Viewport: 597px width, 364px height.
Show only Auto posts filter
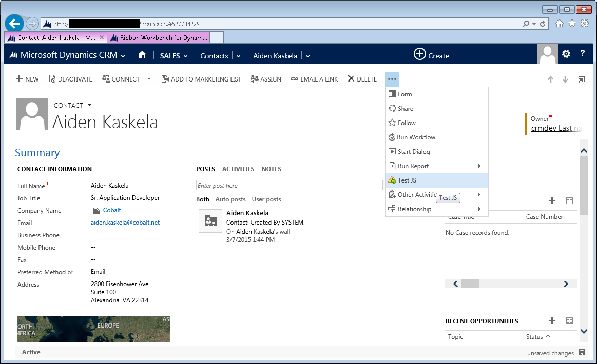pos(230,199)
